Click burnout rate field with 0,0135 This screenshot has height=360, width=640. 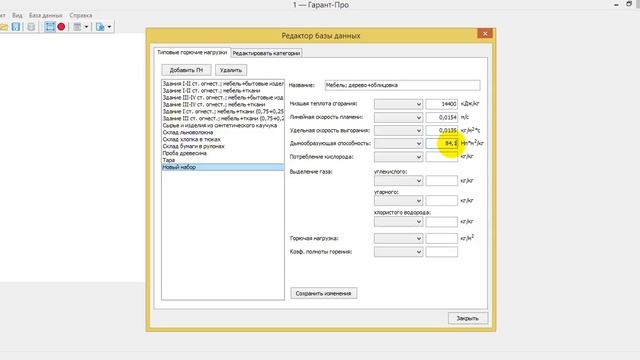pos(442,131)
